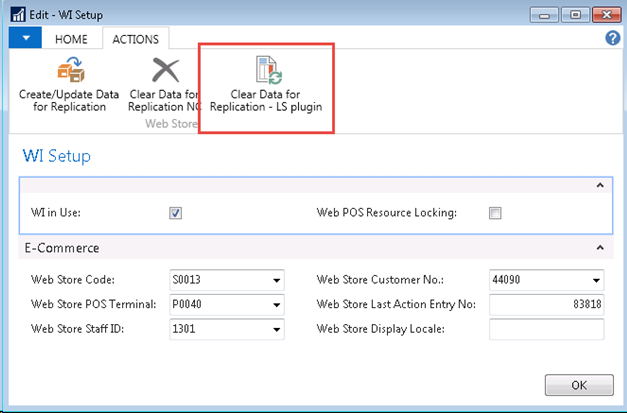Click the WI Setup page heading
Image resolution: width=627 pixels, height=413 pixels.
tap(57, 156)
